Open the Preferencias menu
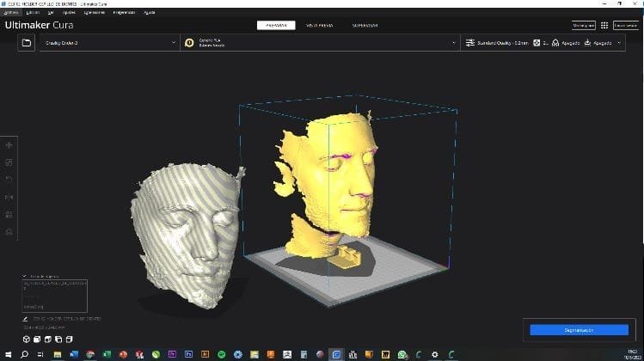The width and height of the screenshot is (644, 361). coord(124,12)
